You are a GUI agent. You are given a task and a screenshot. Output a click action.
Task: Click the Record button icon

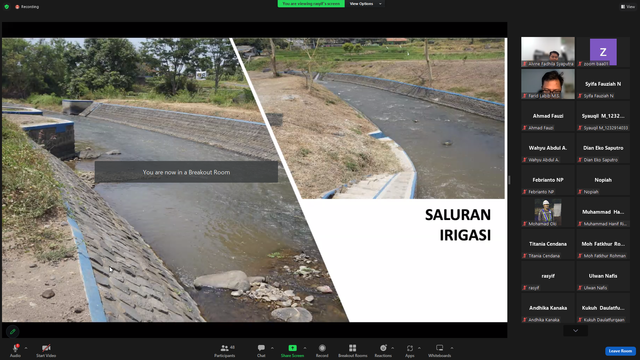[x=322, y=348]
